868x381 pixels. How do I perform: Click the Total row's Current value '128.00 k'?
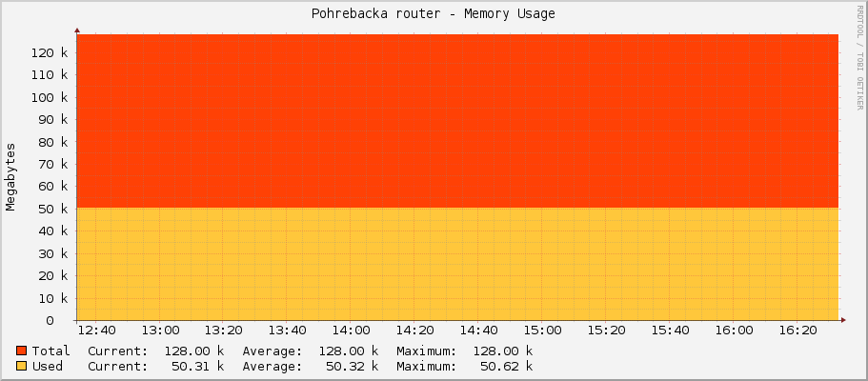194,351
